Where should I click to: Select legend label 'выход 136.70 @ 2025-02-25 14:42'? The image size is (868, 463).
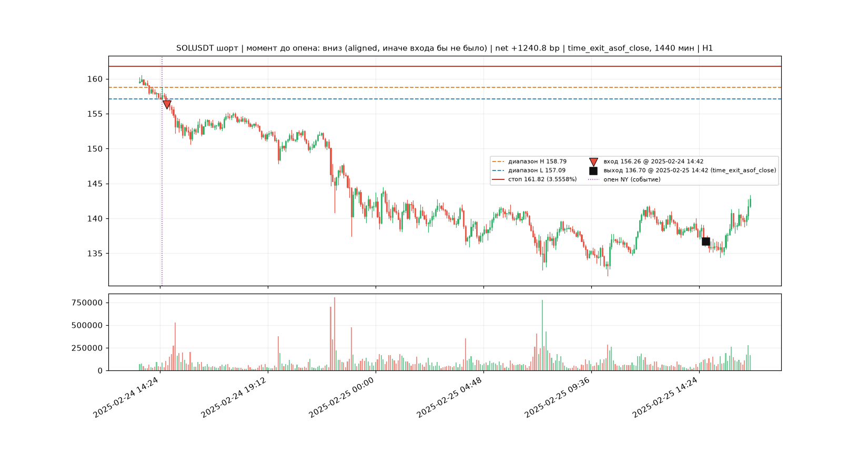coord(656,170)
